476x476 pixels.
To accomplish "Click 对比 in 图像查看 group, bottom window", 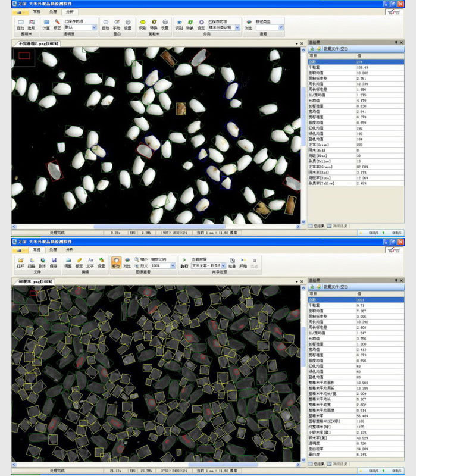I will [x=127, y=262].
